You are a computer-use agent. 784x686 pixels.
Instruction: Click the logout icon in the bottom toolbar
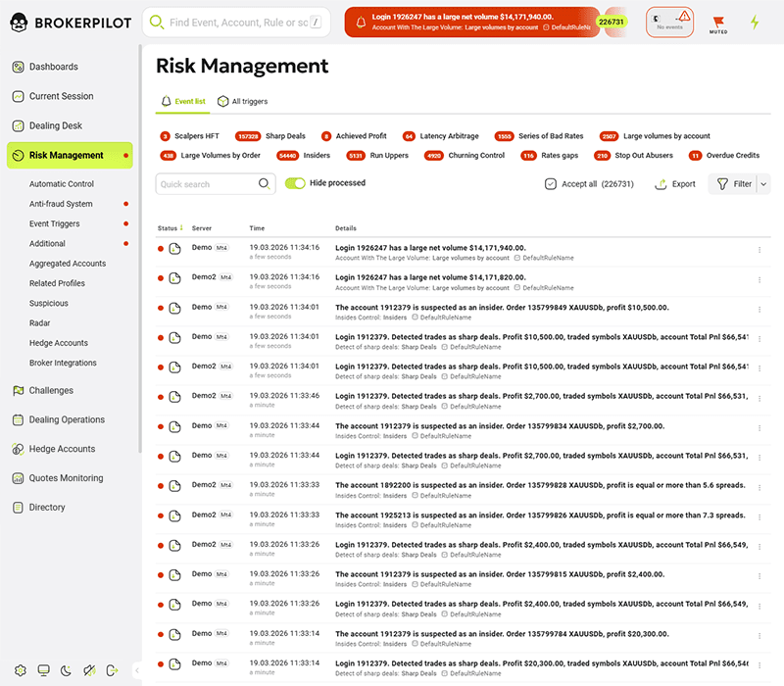[111, 671]
